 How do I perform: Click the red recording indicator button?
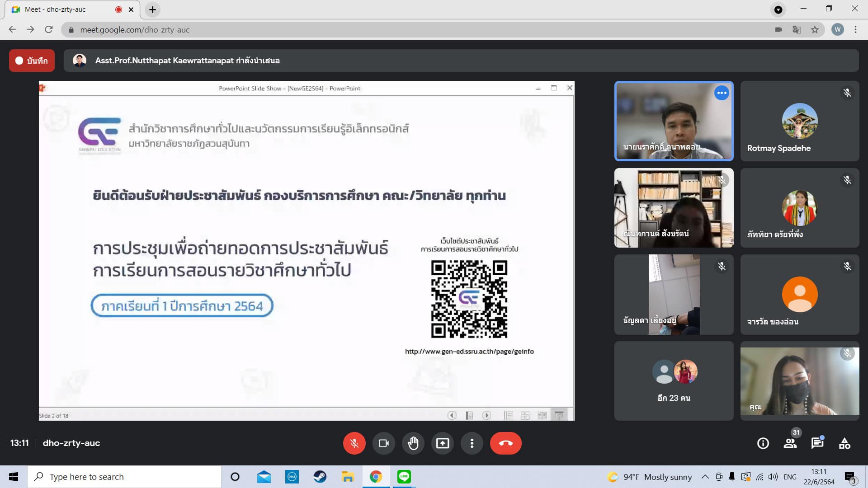[x=32, y=61]
